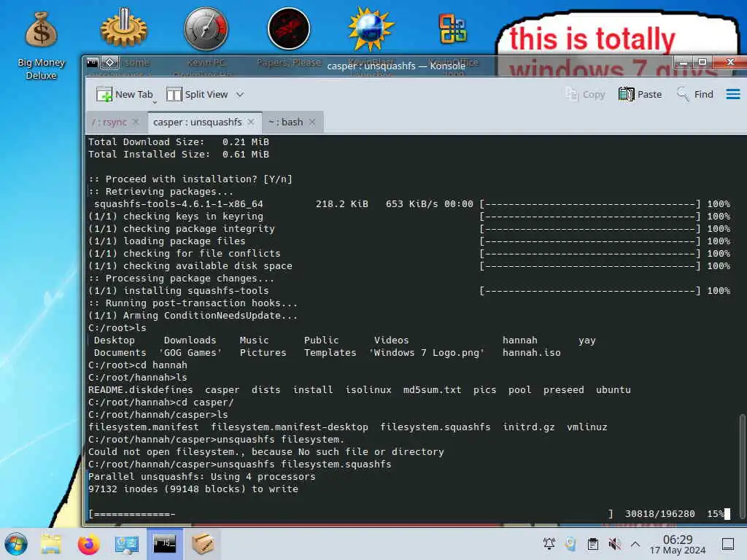The height and width of the screenshot is (560, 747).
Task: Click 'md5sum.txt' in terminal listing
Action: click(432, 390)
